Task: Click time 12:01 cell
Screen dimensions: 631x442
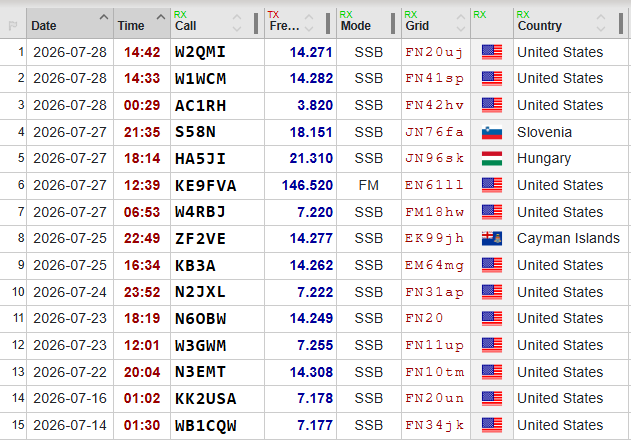Action: [x=142, y=345]
